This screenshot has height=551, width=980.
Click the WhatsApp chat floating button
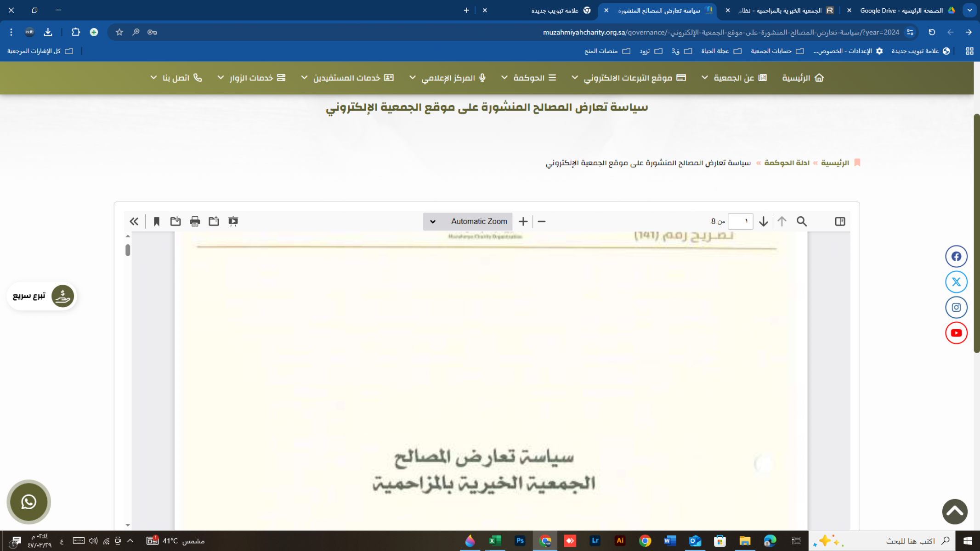pos(28,501)
